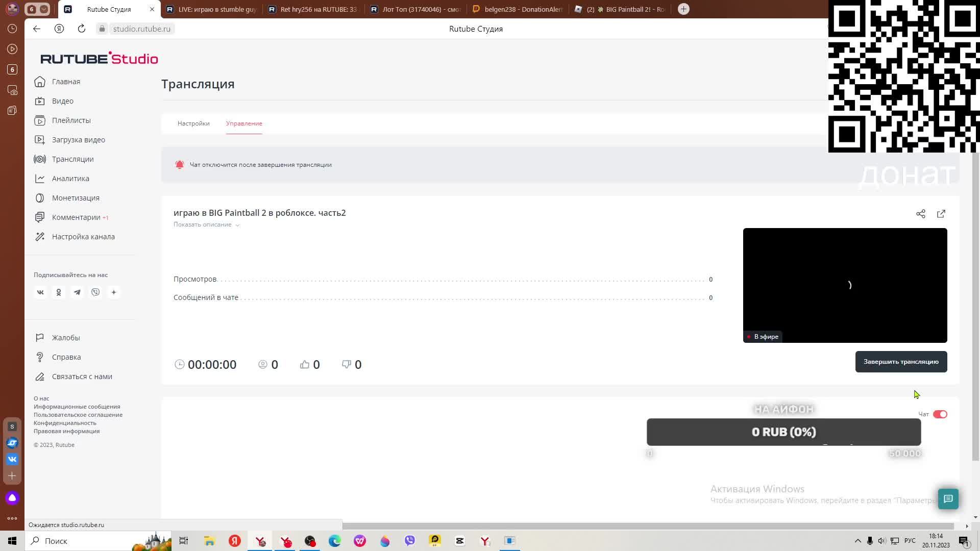Expand more social links plus icon
980x551 pixels.
[114, 292]
